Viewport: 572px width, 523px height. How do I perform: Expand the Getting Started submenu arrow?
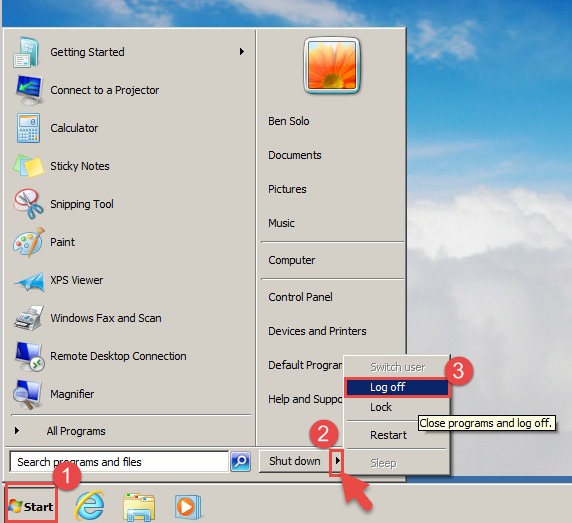[x=241, y=52]
